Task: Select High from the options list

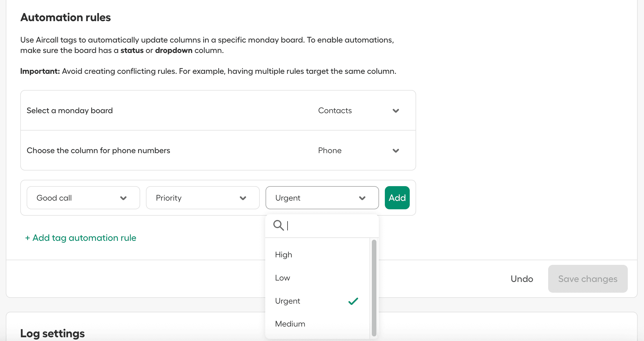Action: pyautogui.click(x=284, y=255)
